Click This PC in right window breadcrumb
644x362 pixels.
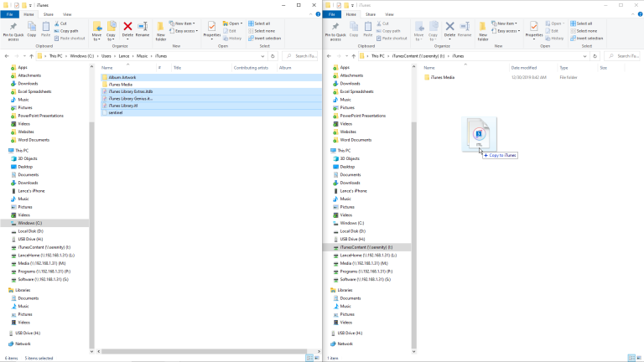[378, 56]
